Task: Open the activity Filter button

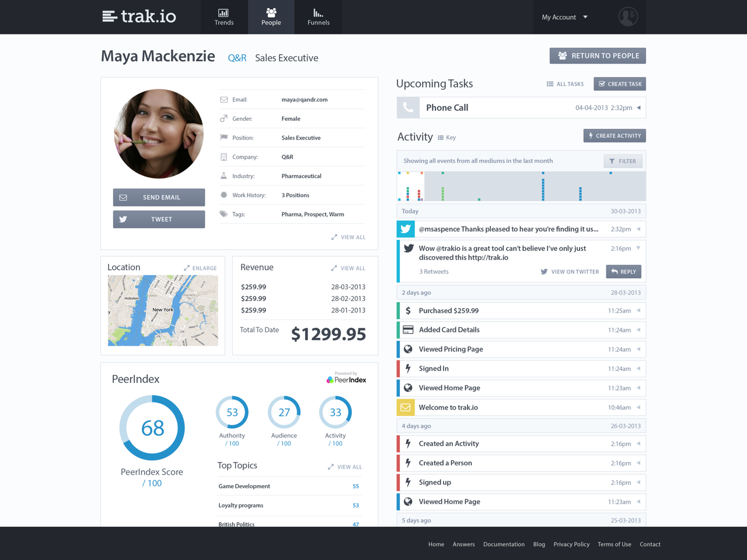Action: tap(623, 161)
